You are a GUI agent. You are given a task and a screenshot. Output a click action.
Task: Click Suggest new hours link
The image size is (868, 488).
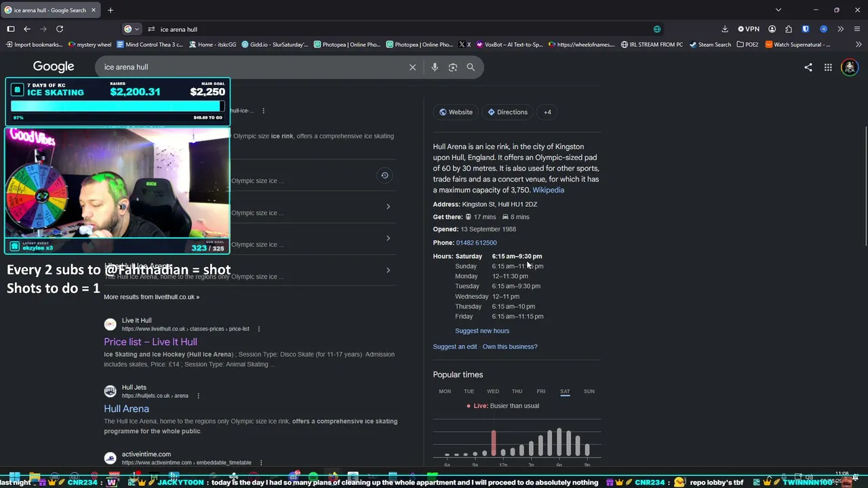click(482, 331)
